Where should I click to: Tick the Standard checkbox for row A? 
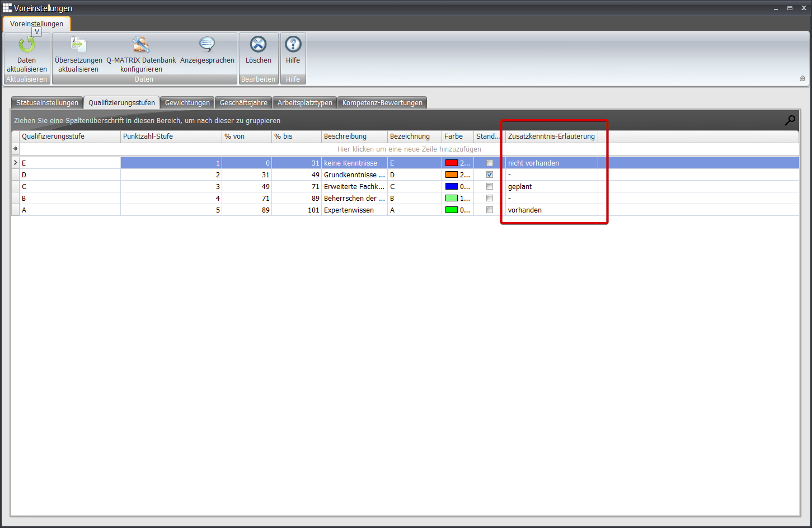point(490,210)
